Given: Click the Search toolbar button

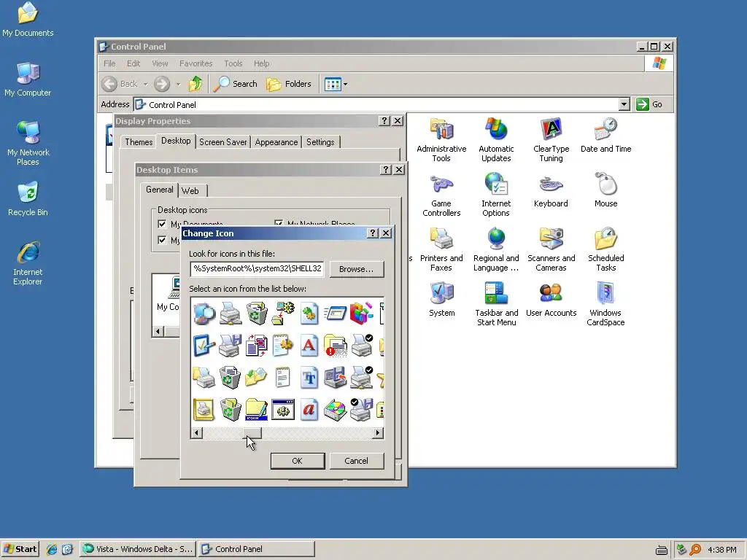Looking at the screenshot, I should point(236,85).
